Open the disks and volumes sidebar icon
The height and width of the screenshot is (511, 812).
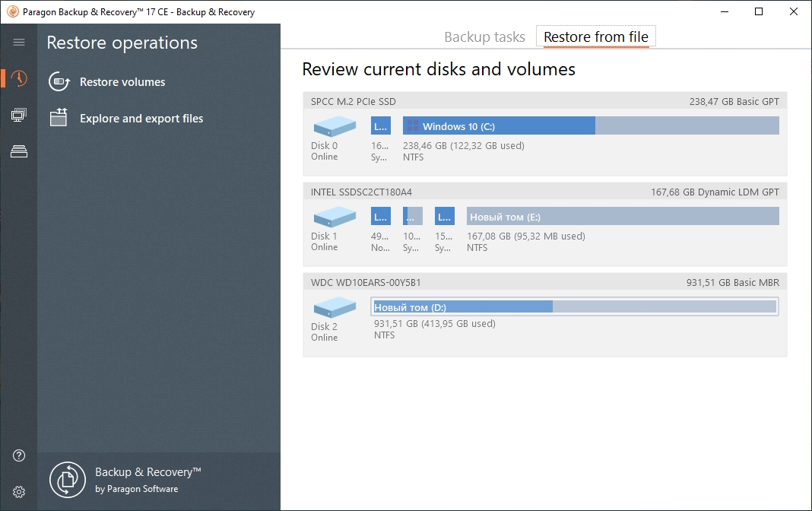coord(19,151)
